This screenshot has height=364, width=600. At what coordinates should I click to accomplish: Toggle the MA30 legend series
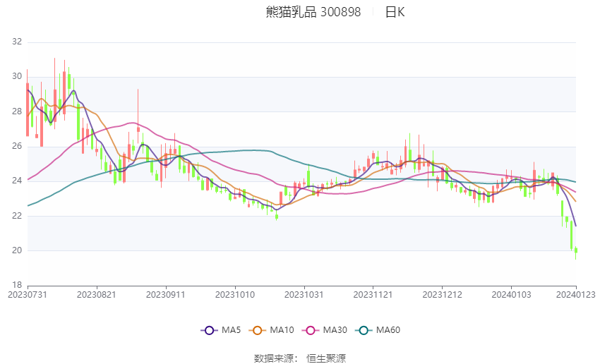click(325, 330)
